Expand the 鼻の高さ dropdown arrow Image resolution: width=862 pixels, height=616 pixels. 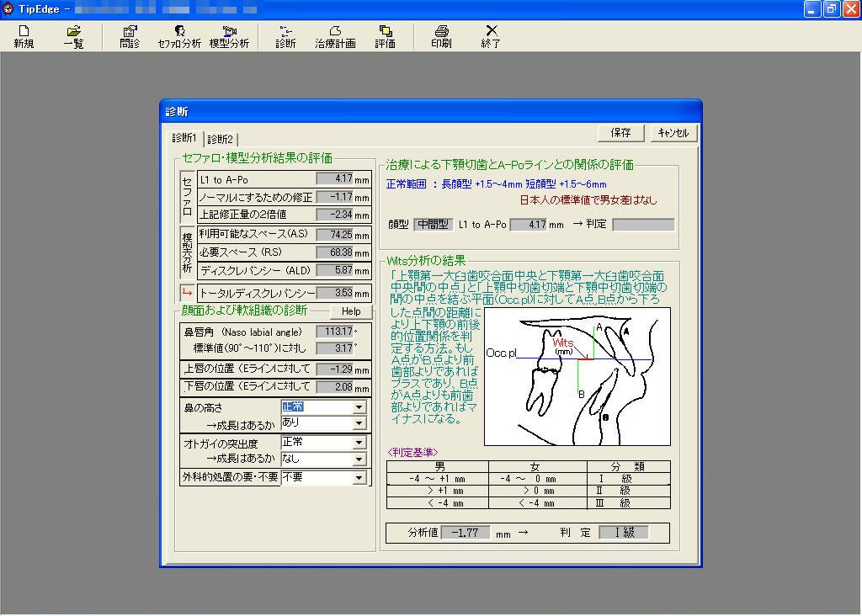click(359, 407)
